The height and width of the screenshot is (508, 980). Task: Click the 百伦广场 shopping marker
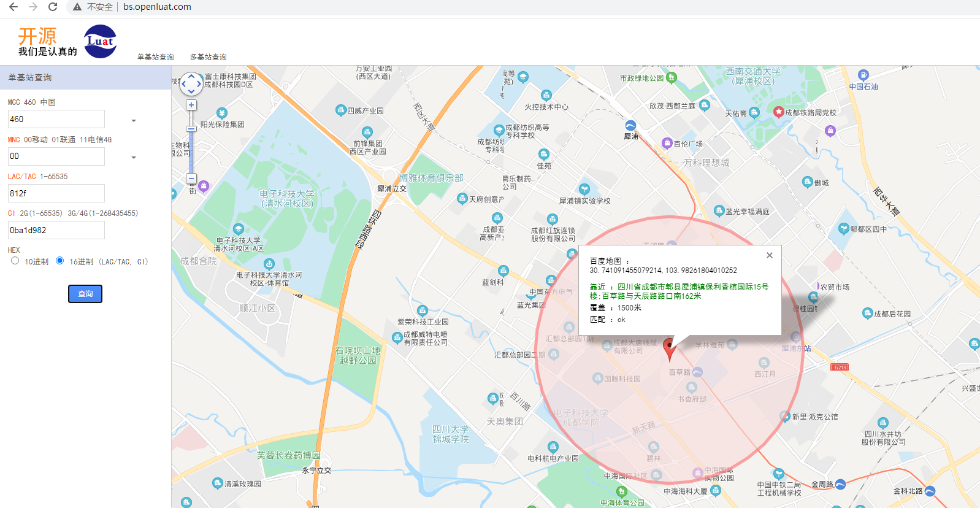click(x=667, y=144)
